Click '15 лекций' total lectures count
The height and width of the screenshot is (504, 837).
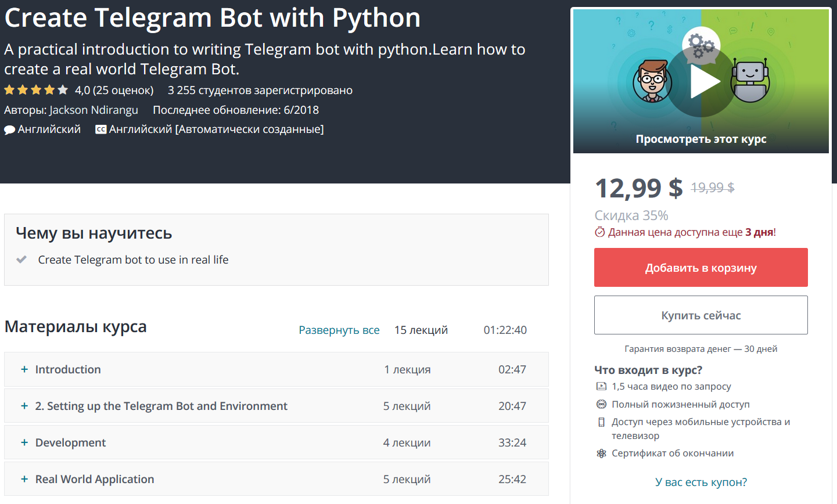pyautogui.click(x=421, y=330)
